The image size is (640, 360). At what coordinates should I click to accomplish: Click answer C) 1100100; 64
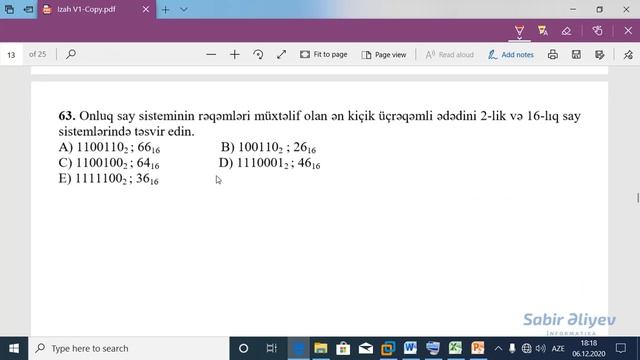pyautogui.click(x=109, y=163)
